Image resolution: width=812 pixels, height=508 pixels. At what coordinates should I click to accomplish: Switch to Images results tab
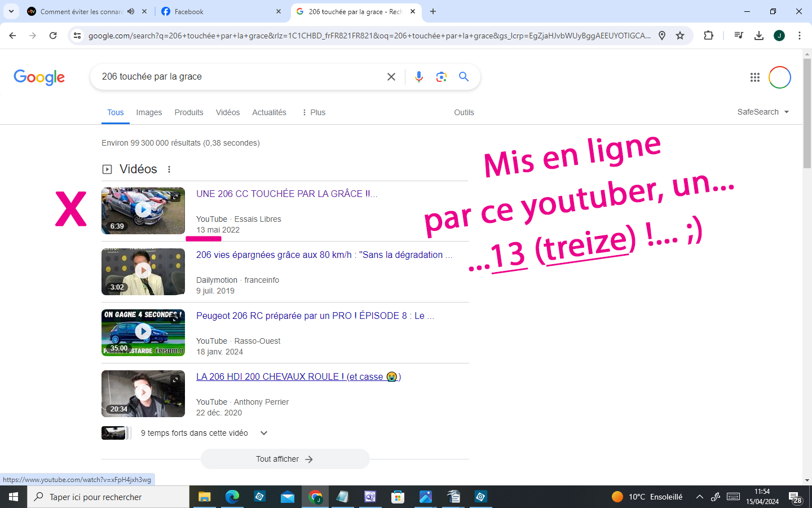[x=149, y=112]
